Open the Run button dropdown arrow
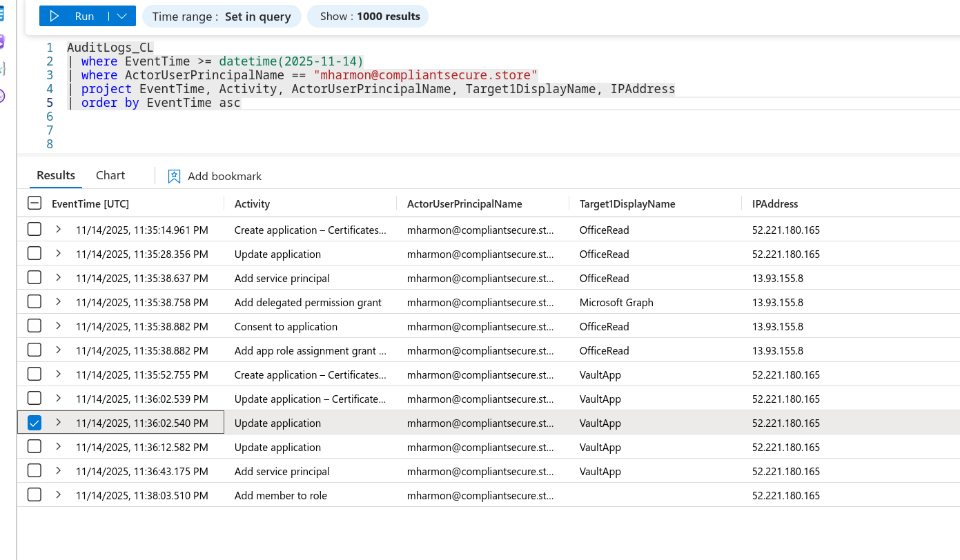Image resolution: width=960 pixels, height=560 pixels. tap(121, 16)
